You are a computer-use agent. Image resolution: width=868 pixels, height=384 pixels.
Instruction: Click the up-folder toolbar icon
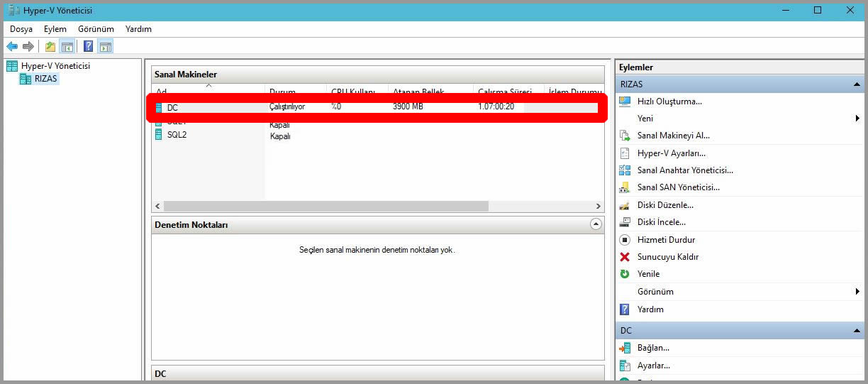point(50,47)
